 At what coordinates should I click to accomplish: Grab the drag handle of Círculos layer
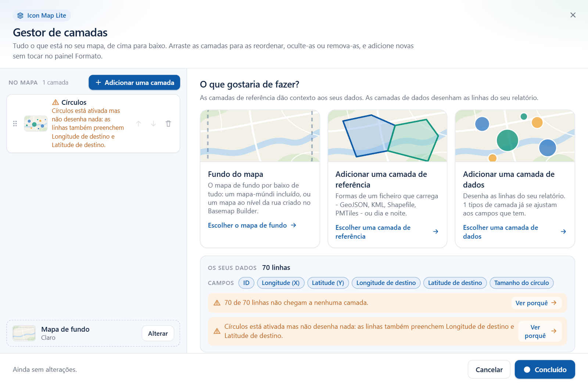15,124
